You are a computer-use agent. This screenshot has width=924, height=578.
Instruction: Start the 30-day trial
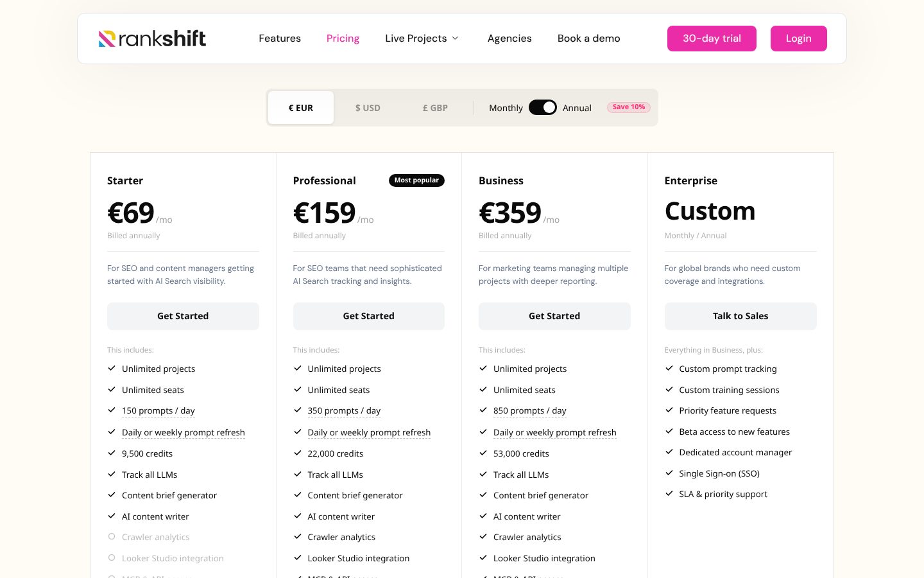pyautogui.click(x=712, y=39)
